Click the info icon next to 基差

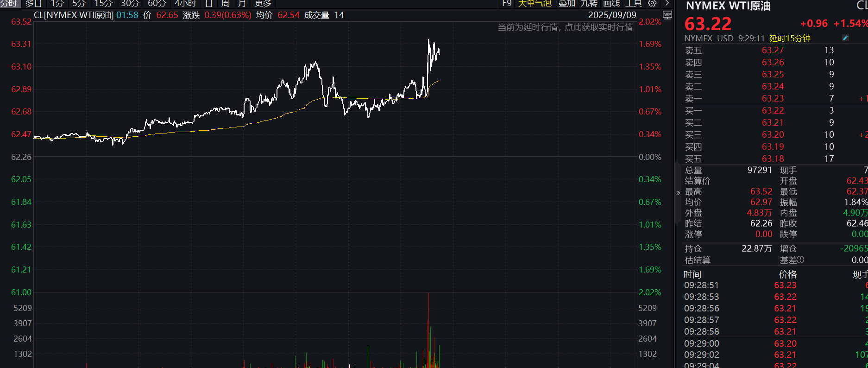801,260
